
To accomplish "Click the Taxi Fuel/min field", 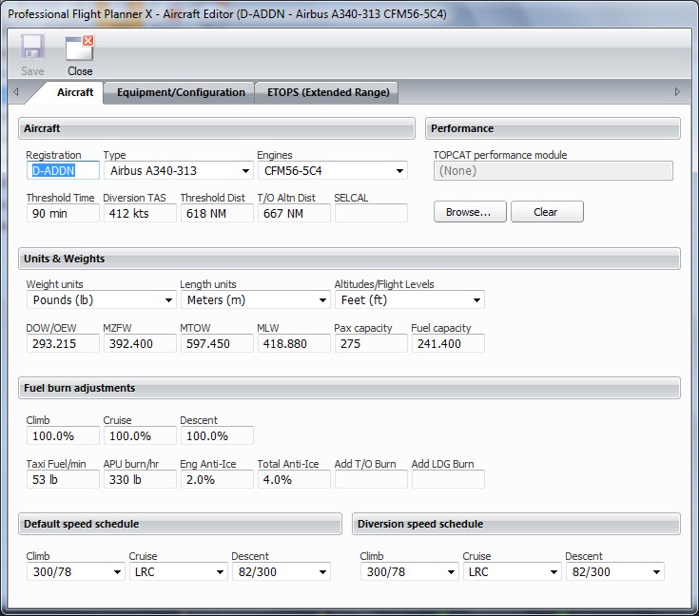I will tap(63, 480).
